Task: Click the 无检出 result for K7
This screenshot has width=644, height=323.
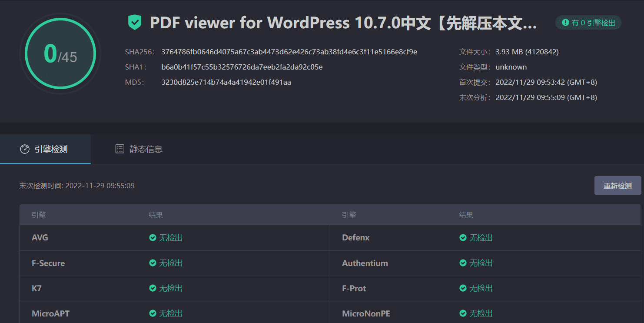Action: click(171, 288)
